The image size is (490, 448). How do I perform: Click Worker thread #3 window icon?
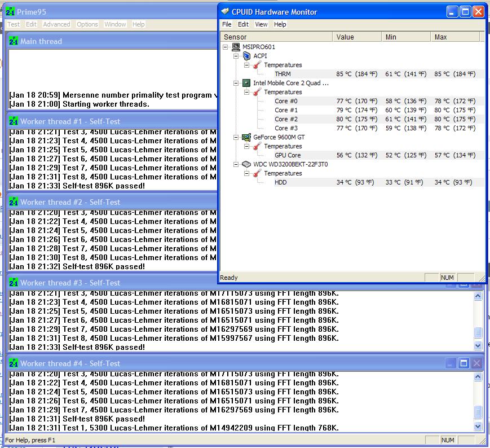pos(14,283)
